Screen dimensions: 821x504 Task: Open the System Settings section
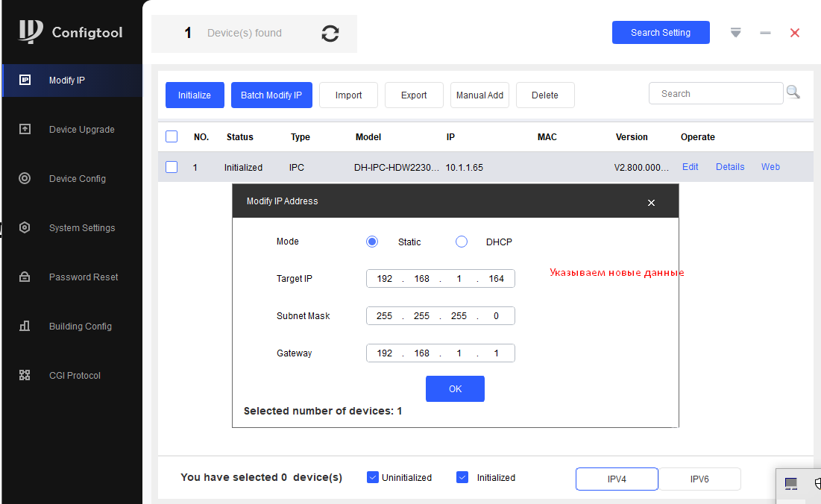click(x=72, y=227)
